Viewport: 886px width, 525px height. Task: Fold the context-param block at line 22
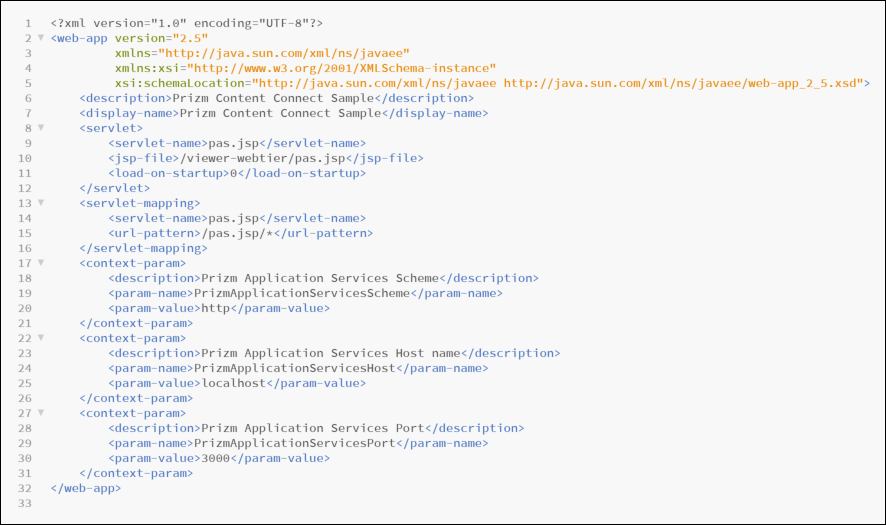[41, 338]
